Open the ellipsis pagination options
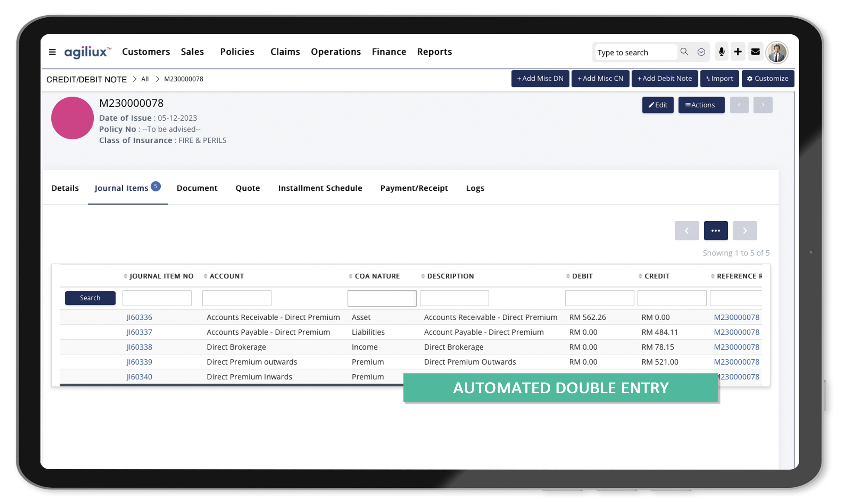This screenshot has height=504, width=841. [x=716, y=231]
